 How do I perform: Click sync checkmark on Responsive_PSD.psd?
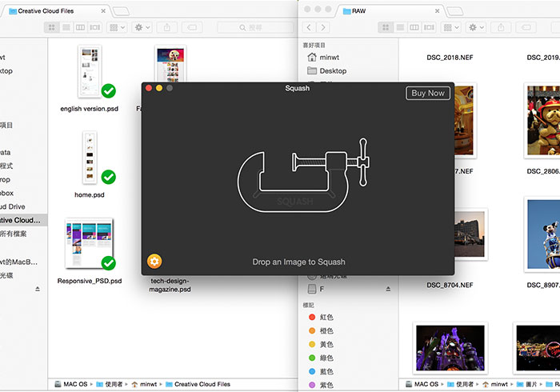(x=109, y=263)
